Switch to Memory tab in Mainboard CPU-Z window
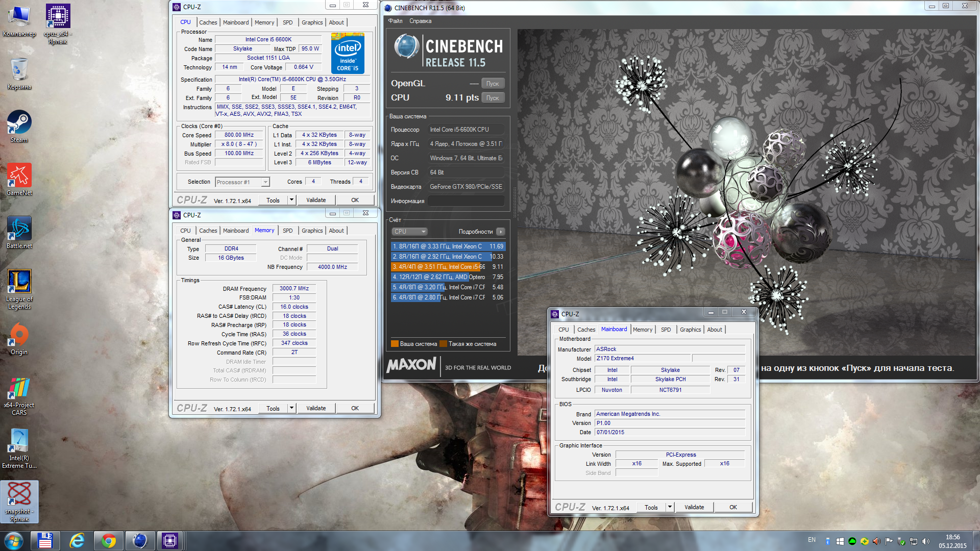This screenshot has width=980, height=551. tap(643, 330)
